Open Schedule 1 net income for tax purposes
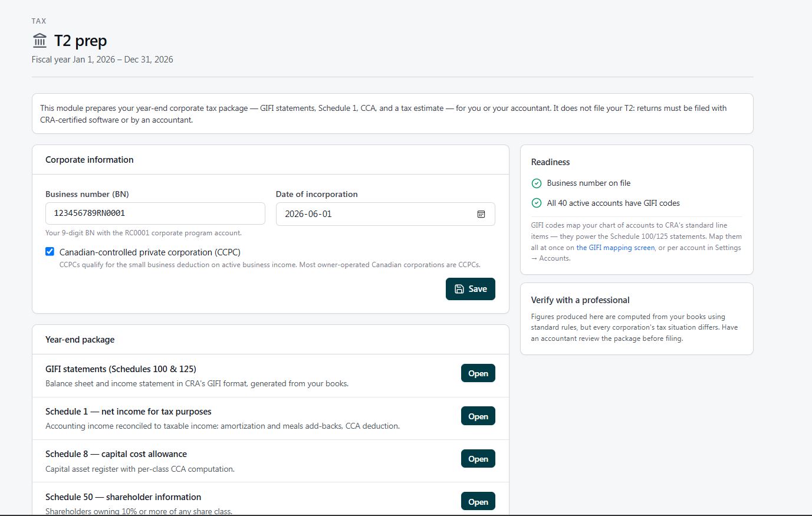Image resolution: width=812 pixels, height=516 pixels. (478, 416)
